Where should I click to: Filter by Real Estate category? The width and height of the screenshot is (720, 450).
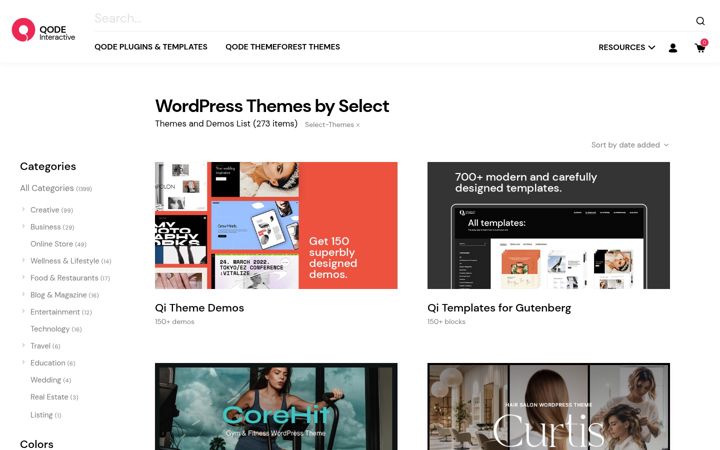coord(54,397)
